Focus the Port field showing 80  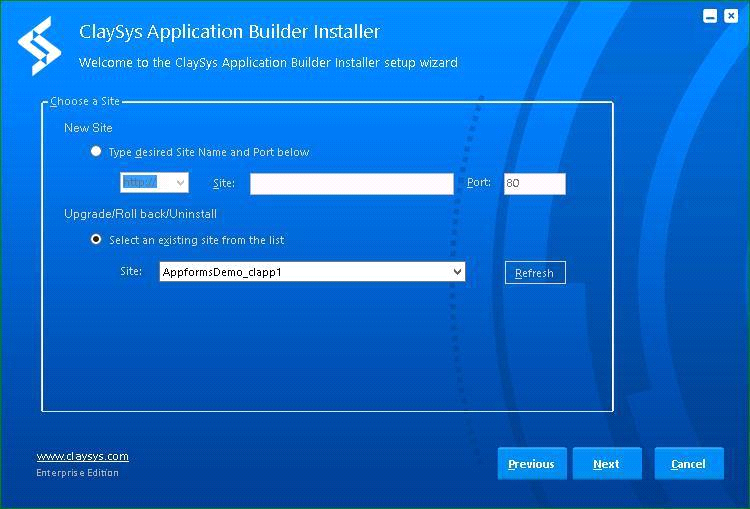pos(535,184)
